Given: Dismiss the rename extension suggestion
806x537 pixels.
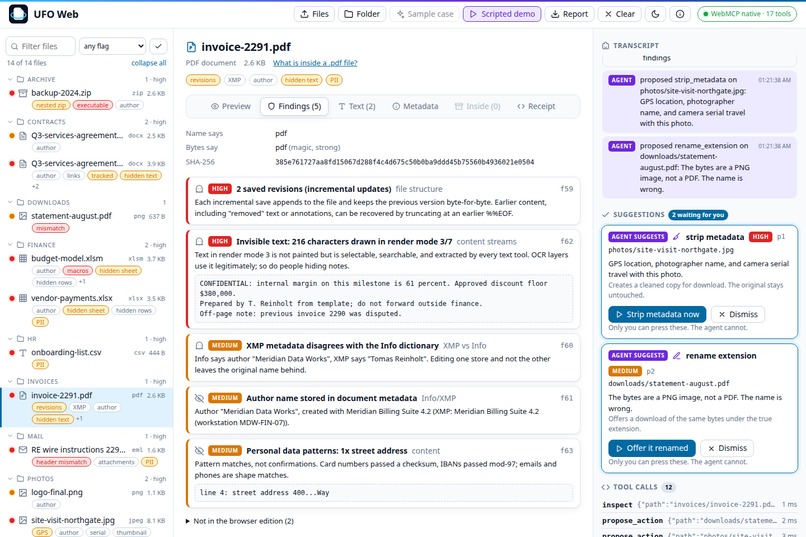Looking at the screenshot, I should click(x=727, y=448).
